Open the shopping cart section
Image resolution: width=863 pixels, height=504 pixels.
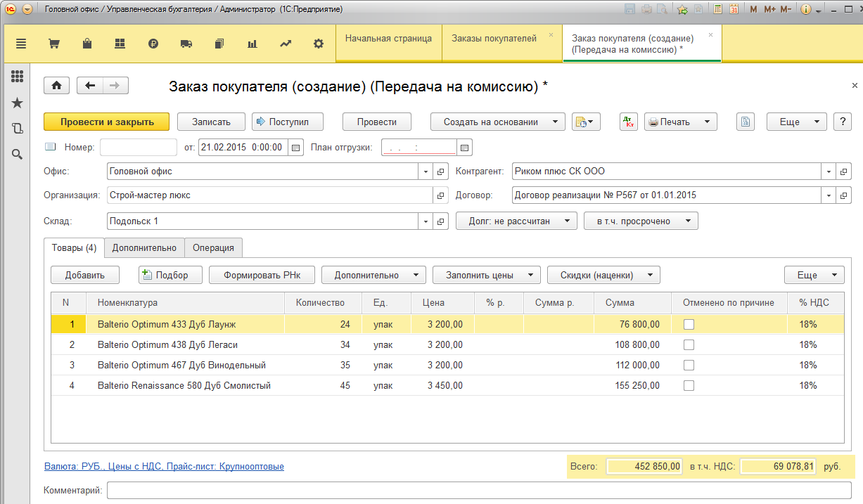(x=53, y=44)
